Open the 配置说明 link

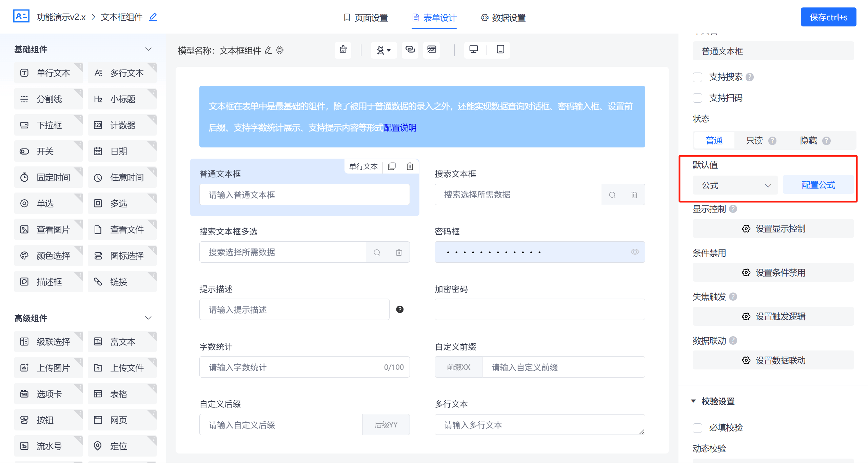pos(400,127)
